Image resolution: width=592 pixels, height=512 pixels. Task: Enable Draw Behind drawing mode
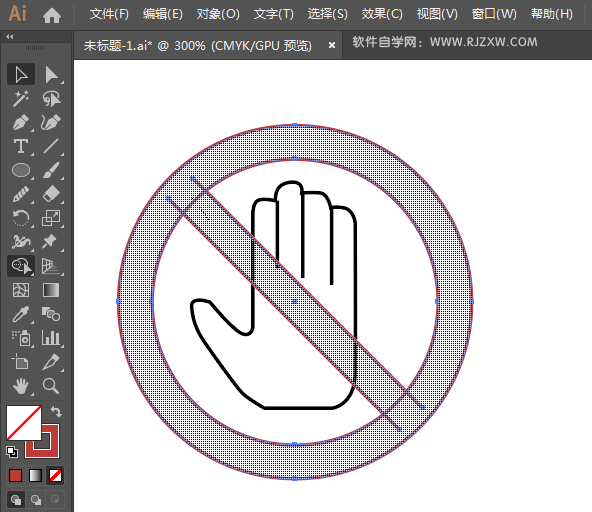(36, 500)
